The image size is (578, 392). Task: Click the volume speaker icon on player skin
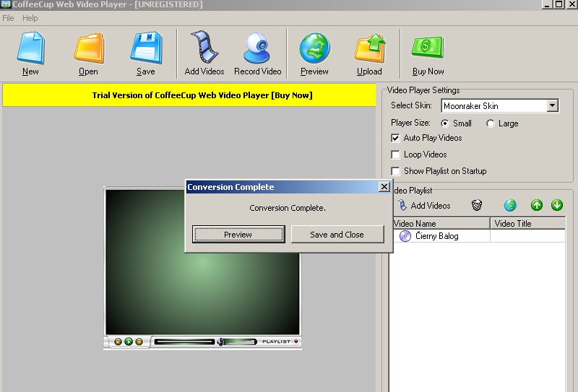(220, 342)
